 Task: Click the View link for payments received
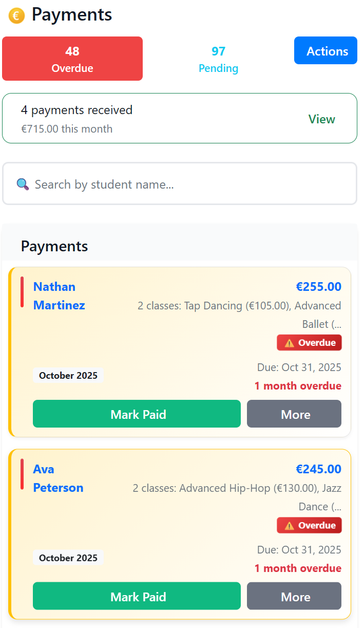[321, 119]
